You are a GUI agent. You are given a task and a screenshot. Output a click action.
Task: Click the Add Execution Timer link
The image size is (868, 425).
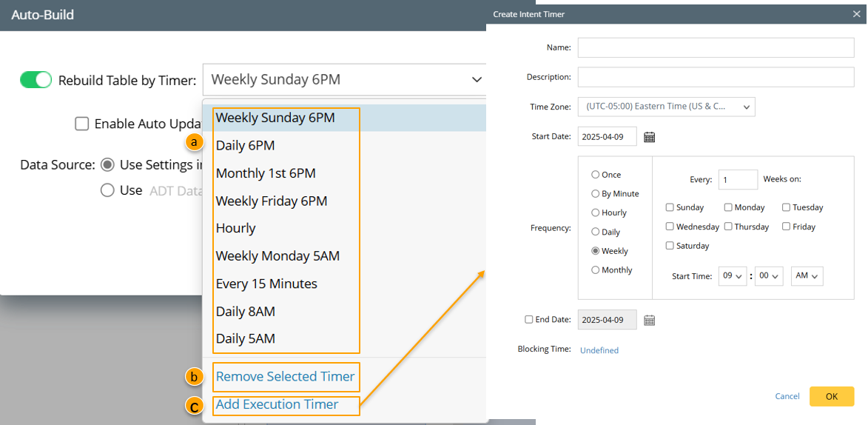click(x=277, y=404)
